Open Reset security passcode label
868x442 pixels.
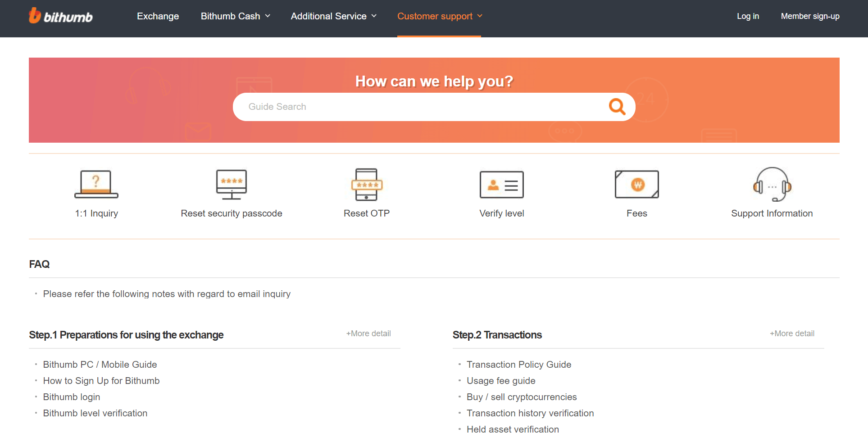pos(232,213)
